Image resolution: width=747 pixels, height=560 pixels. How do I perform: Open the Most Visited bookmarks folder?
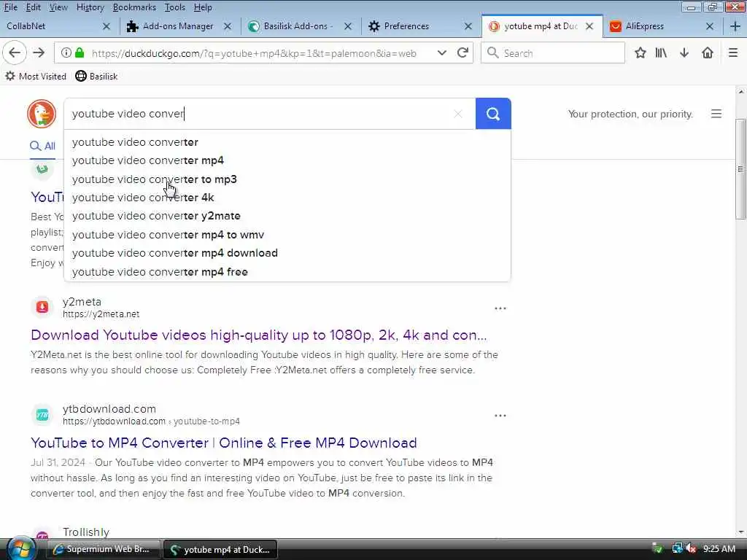36,76
